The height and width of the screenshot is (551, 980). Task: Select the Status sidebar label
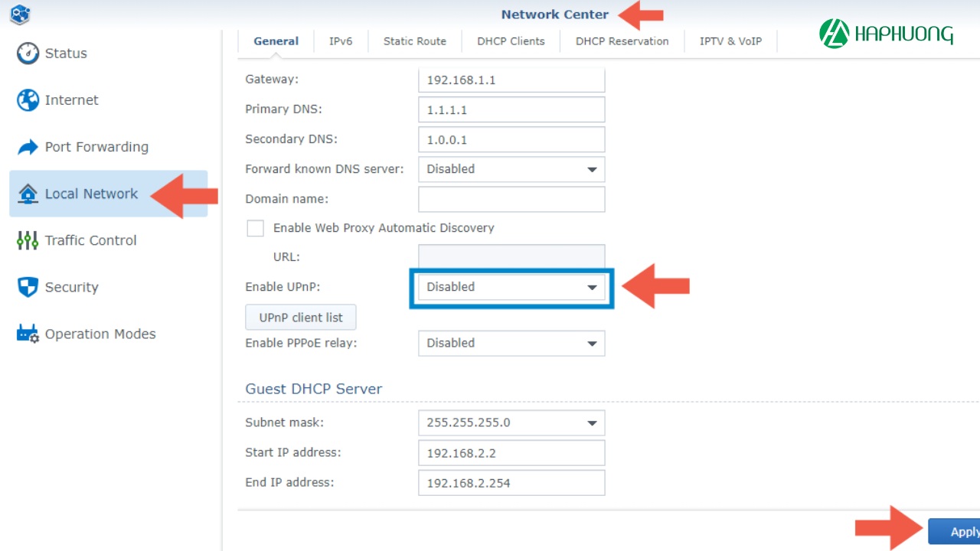coord(66,54)
